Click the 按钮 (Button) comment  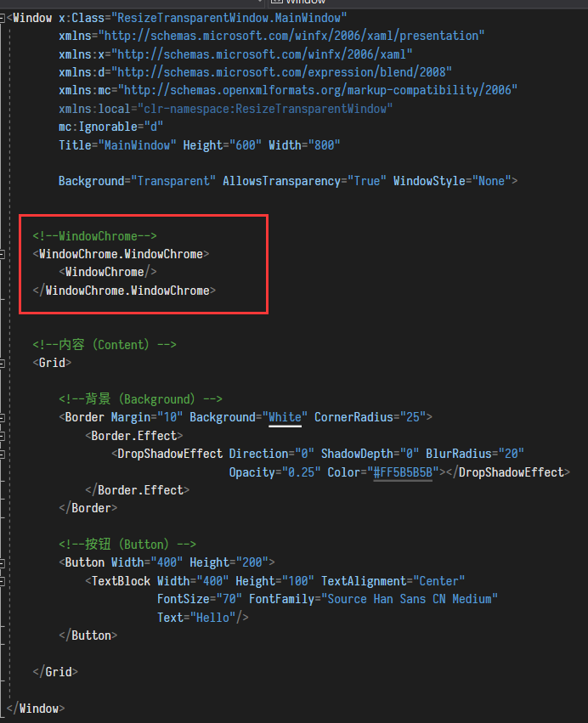pyautogui.click(x=127, y=545)
